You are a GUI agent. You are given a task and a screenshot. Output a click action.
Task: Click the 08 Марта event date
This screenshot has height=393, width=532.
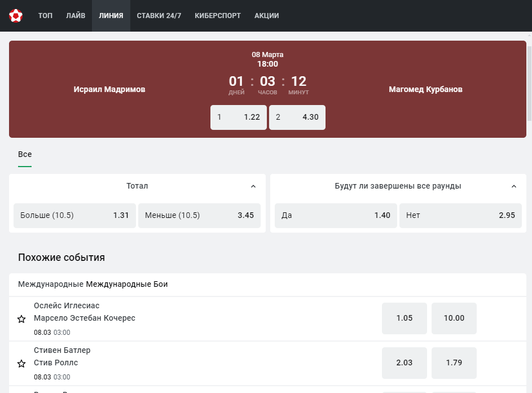tap(267, 55)
